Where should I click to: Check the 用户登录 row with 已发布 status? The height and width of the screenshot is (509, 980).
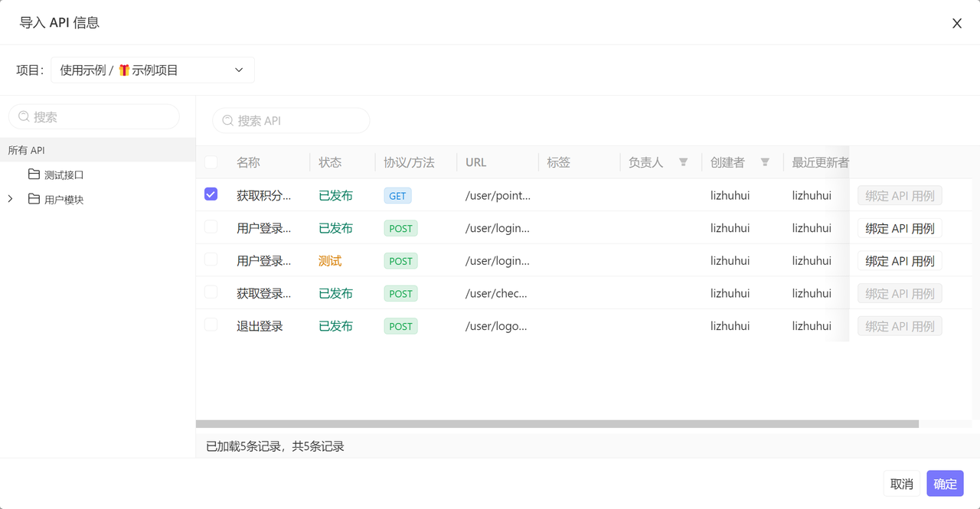coord(211,227)
